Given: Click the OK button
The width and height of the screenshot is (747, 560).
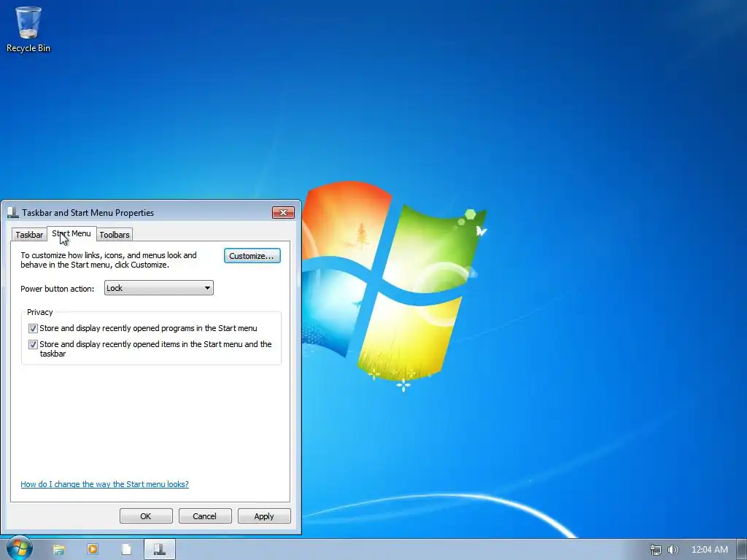Looking at the screenshot, I should pos(146,516).
